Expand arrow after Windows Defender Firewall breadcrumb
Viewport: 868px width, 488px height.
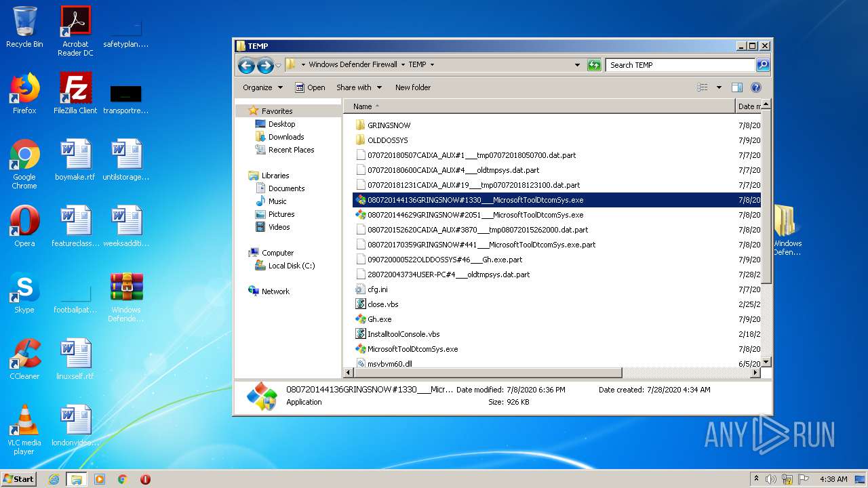(403, 65)
